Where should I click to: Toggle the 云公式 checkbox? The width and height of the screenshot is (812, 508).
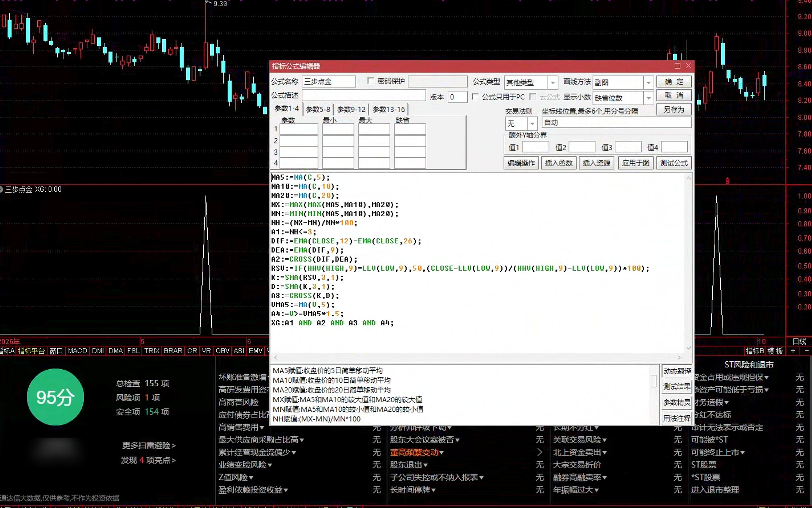tap(533, 97)
